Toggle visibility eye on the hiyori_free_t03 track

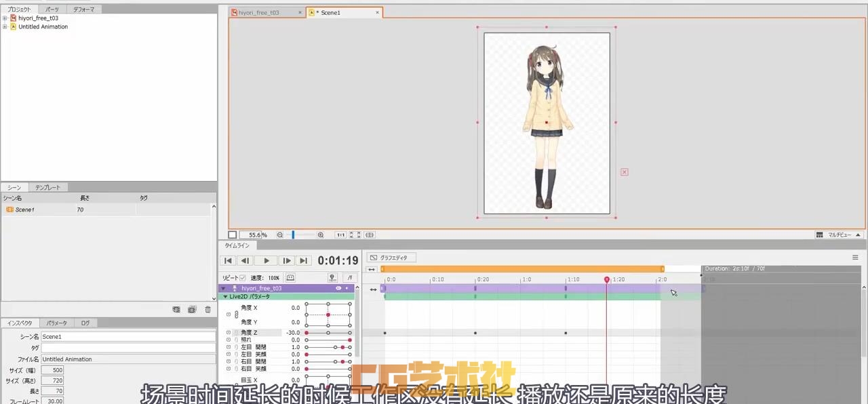click(x=338, y=288)
